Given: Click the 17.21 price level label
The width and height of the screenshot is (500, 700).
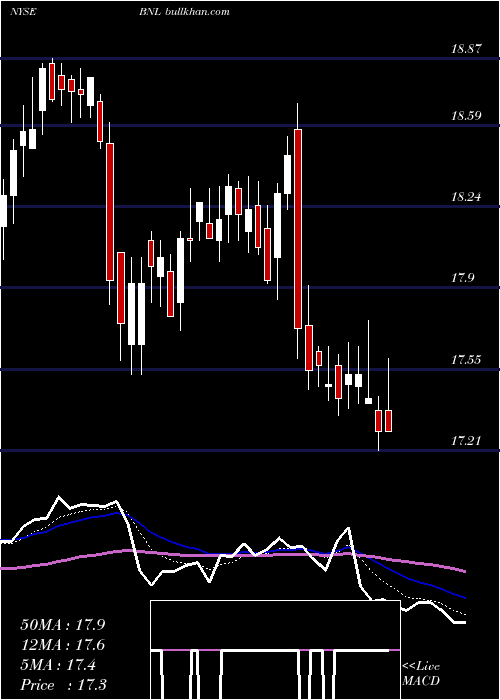Looking at the screenshot, I should point(466,441).
